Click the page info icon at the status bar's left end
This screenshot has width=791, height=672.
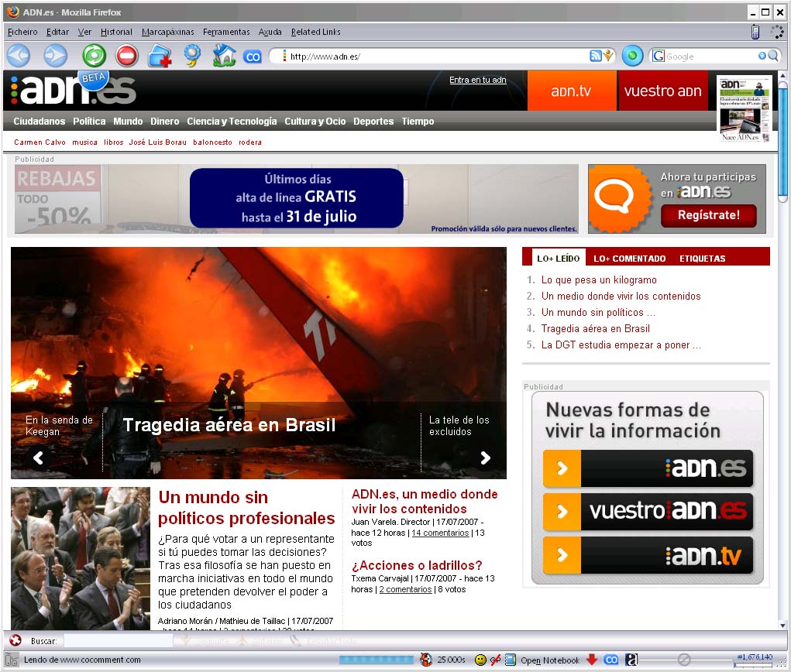[x=12, y=660]
